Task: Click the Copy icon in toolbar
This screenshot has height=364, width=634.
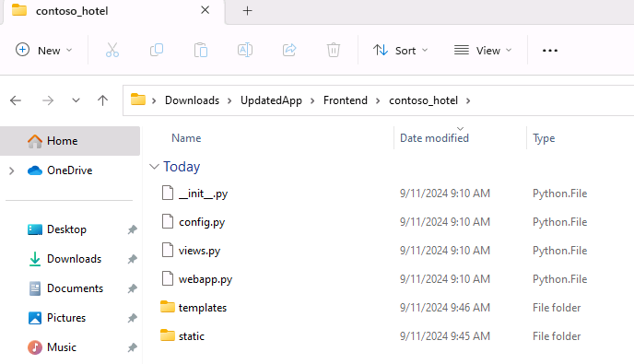Action: coord(157,50)
